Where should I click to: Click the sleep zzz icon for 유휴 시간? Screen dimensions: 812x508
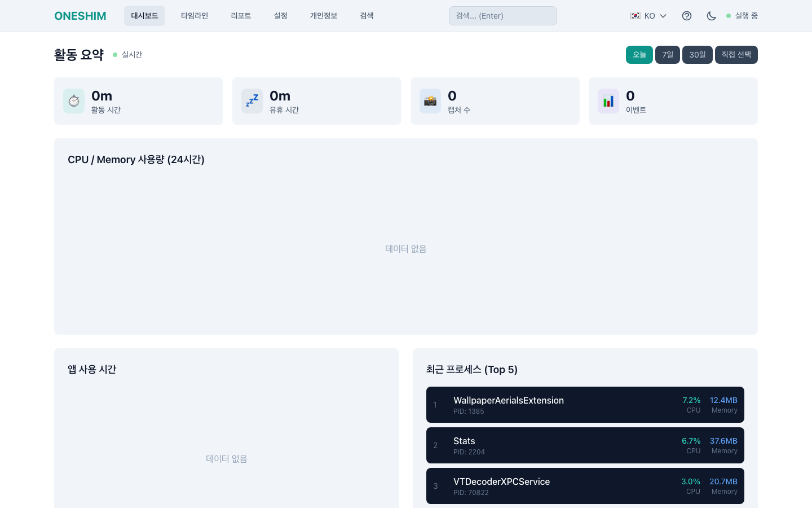[252, 101]
